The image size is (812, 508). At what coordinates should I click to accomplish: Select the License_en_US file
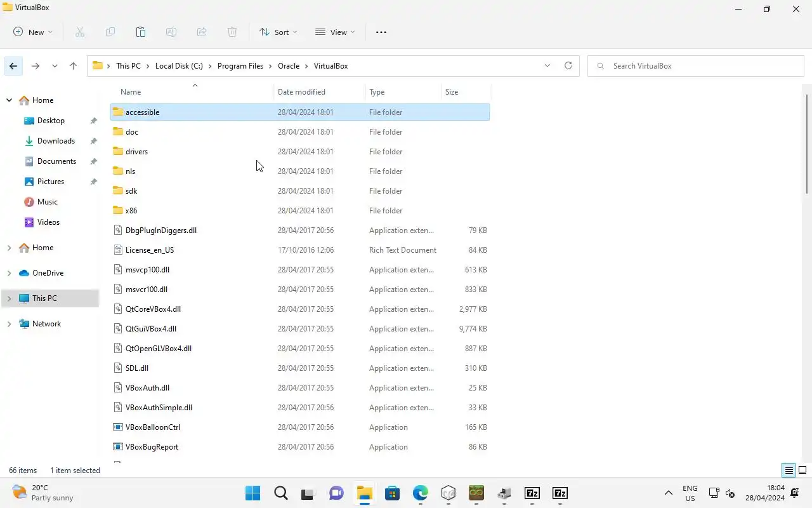tap(300, 250)
